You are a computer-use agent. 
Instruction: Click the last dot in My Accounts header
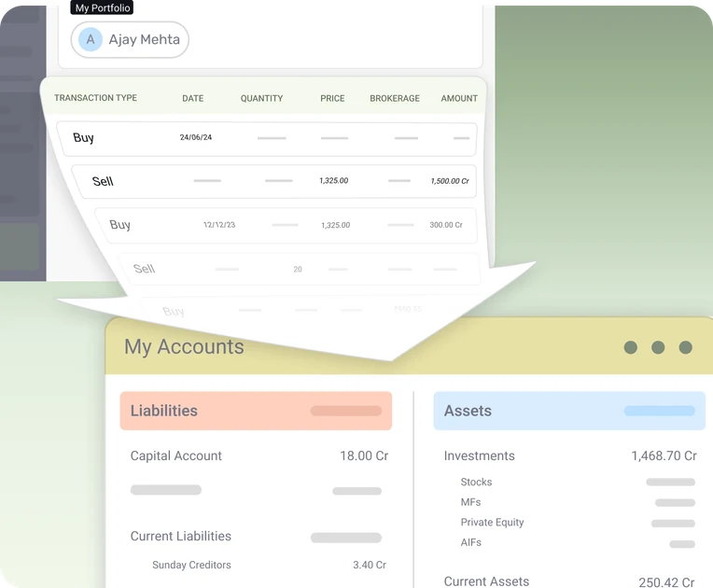coord(686,347)
